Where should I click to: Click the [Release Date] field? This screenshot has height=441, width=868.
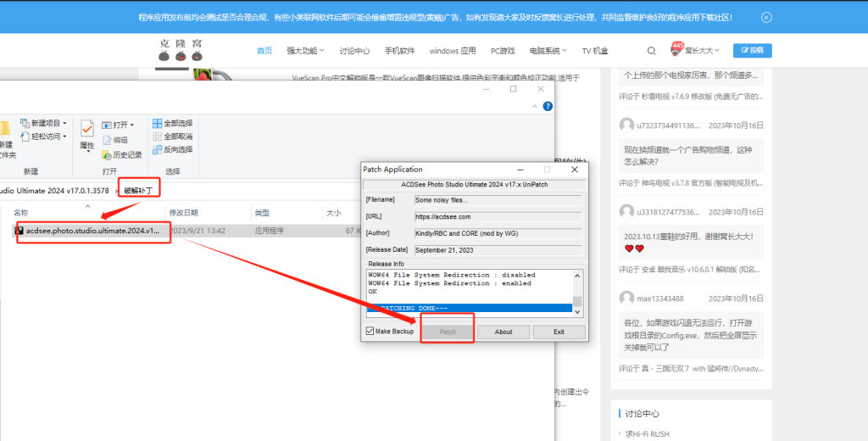click(498, 250)
